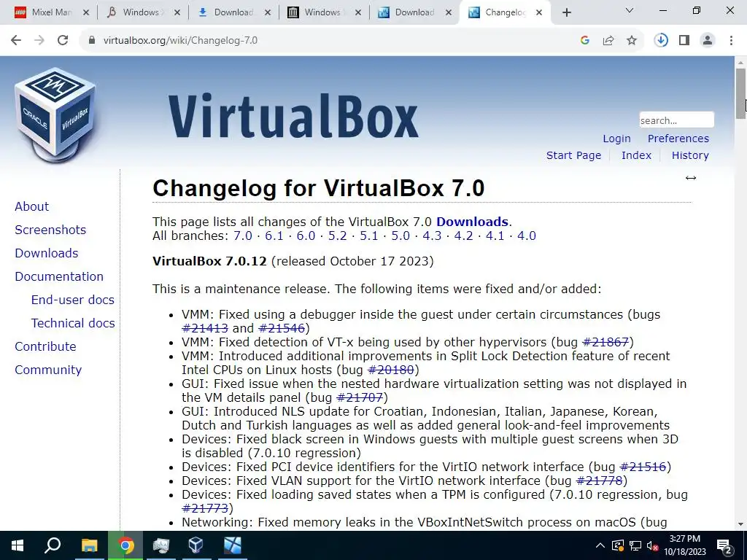Open Technical docs sidebar link
This screenshot has height=560, width=747.
73,323
